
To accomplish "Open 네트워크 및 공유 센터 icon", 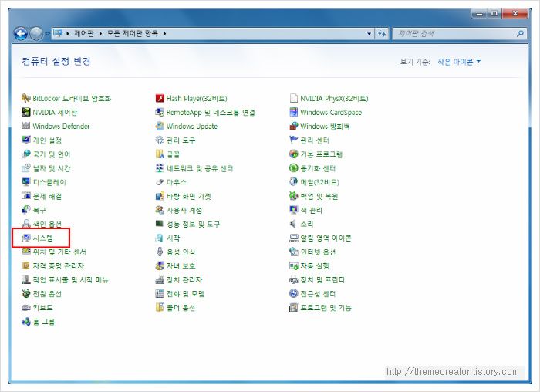I will tap(160, 168).
